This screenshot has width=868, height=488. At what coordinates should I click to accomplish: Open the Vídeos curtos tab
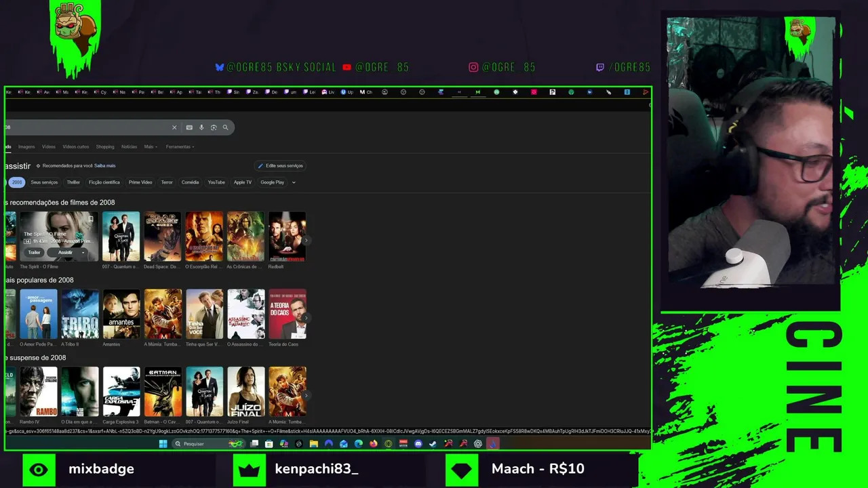pyautogui.click(x=76, y=146)
